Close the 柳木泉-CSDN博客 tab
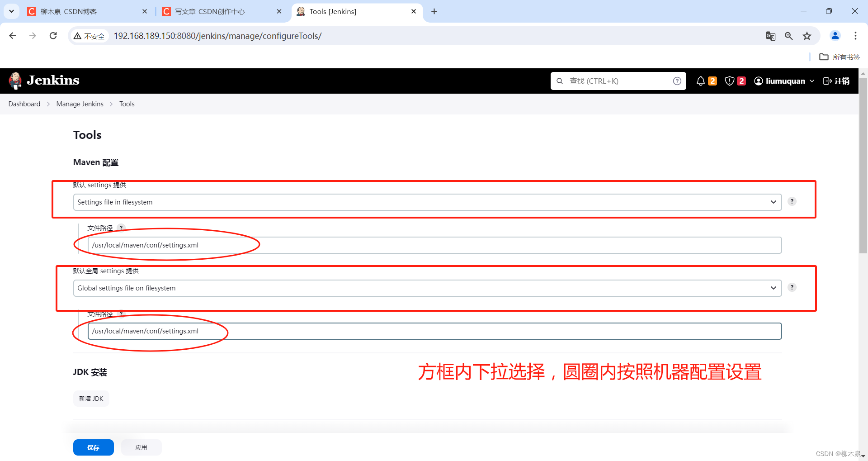This screenshot has height=461, width=868. pyautogui.click(x=145, y=11)
